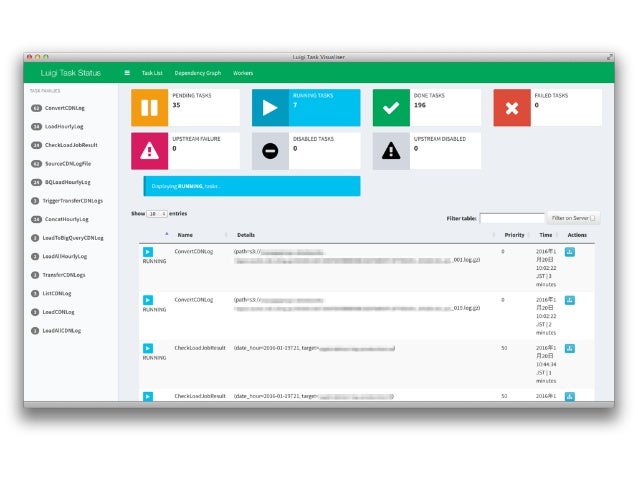Viewport: 638px width, 479px height.
Task: Open graph action for CheckLoadJobResult 10:44:34 row
Action: point(570,348)
